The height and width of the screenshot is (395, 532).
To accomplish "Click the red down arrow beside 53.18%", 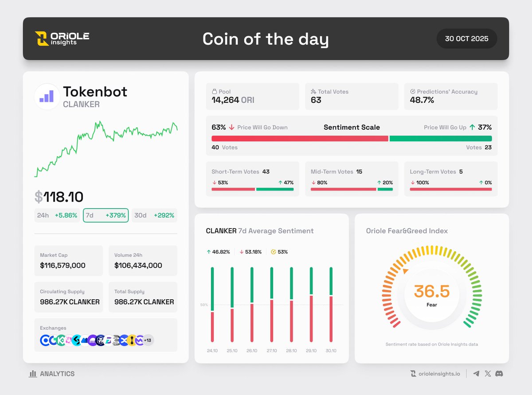I will (242, 252).
